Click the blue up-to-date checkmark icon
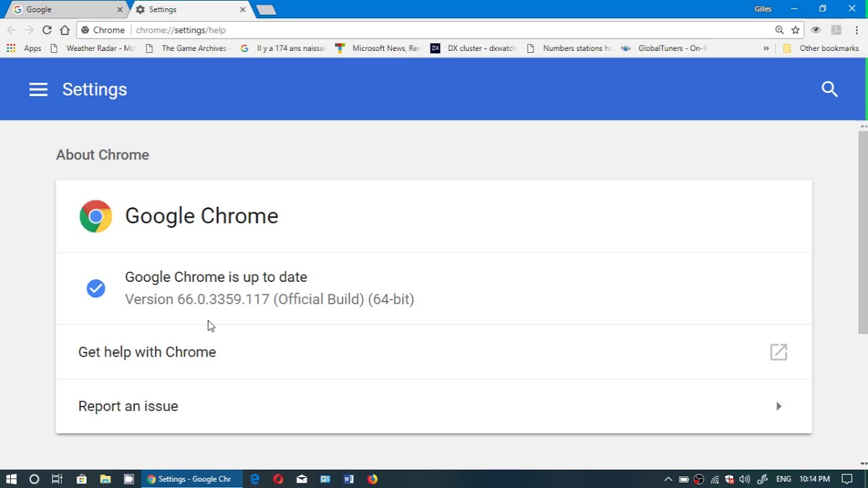Image resolution: width=868 pixels, height=488 pixels. [x=96, y=288]
